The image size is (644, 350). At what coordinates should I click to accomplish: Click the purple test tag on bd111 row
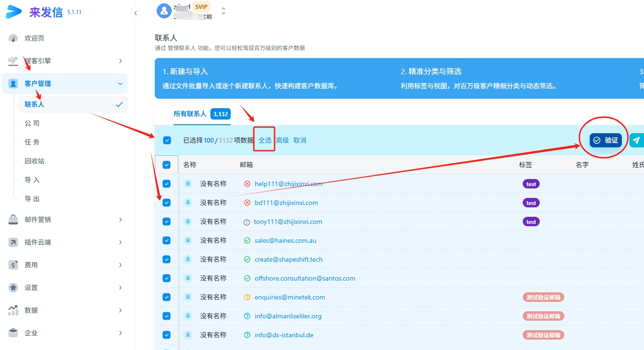tap(531, 203)
